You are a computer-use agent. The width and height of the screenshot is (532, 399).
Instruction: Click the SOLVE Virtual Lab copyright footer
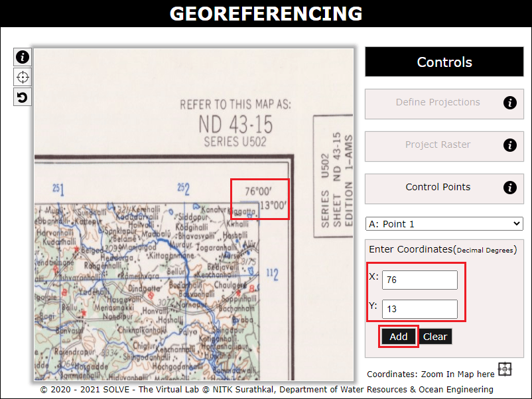[267, 390]
